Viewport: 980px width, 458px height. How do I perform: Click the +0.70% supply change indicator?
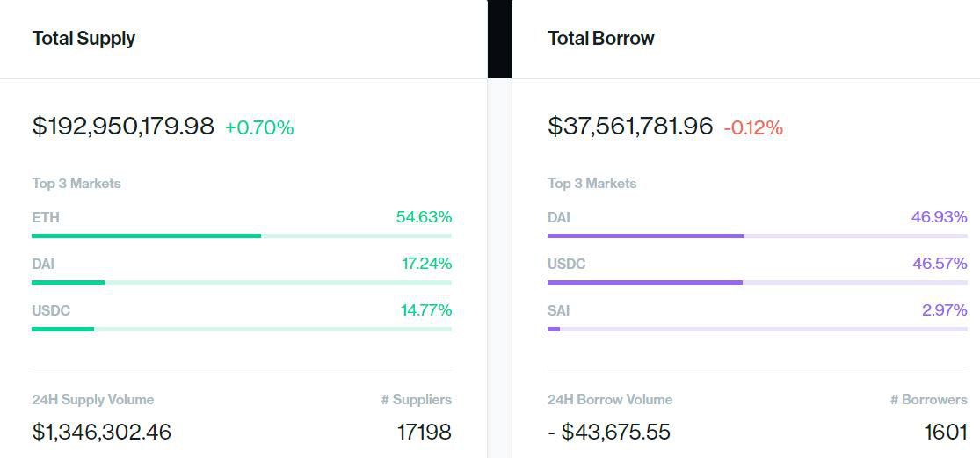tap(259, 128)
